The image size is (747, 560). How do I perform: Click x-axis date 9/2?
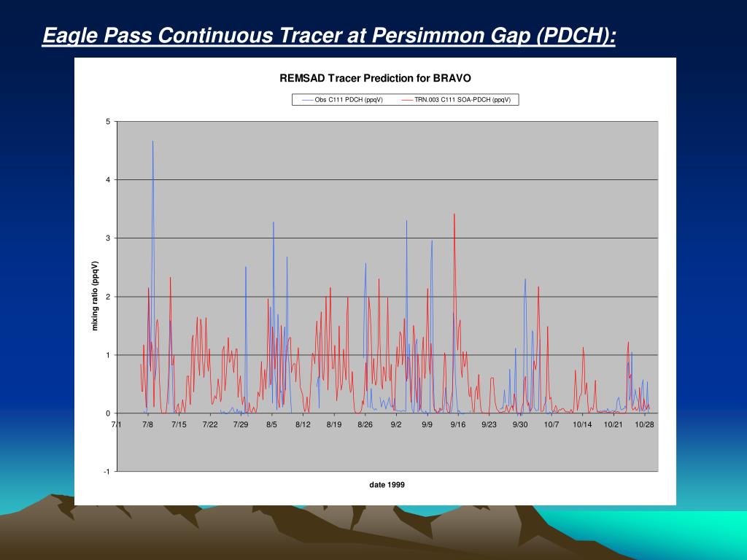(396, 424)
